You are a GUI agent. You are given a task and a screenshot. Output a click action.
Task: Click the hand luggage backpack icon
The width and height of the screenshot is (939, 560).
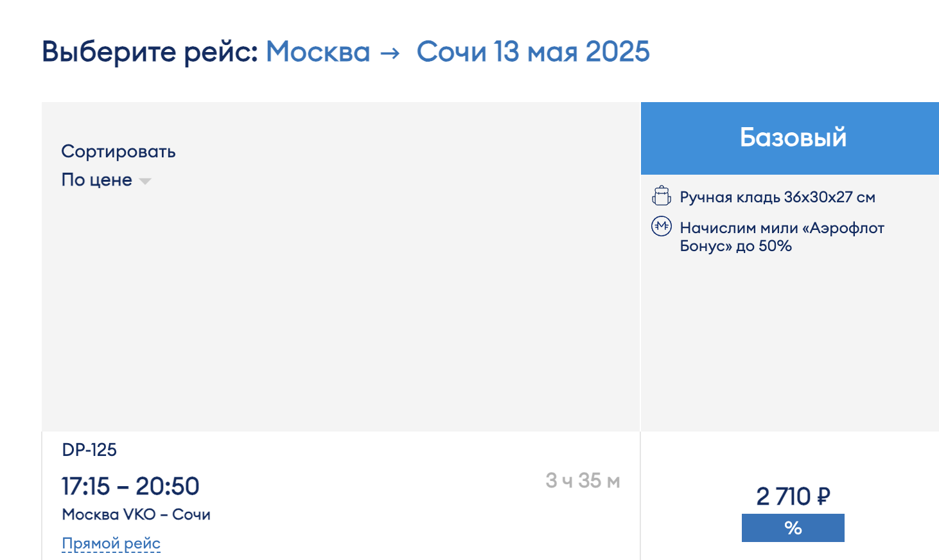point(662,196)
